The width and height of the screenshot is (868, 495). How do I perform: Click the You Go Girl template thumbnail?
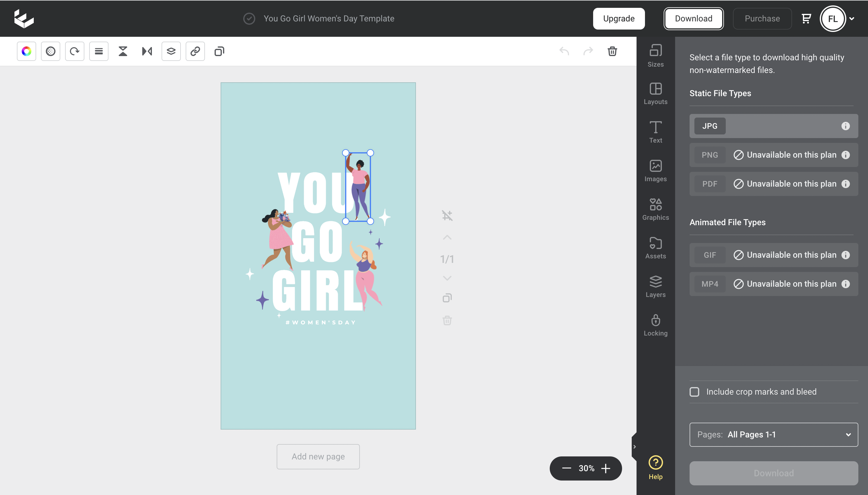click(x=318, y=255)
